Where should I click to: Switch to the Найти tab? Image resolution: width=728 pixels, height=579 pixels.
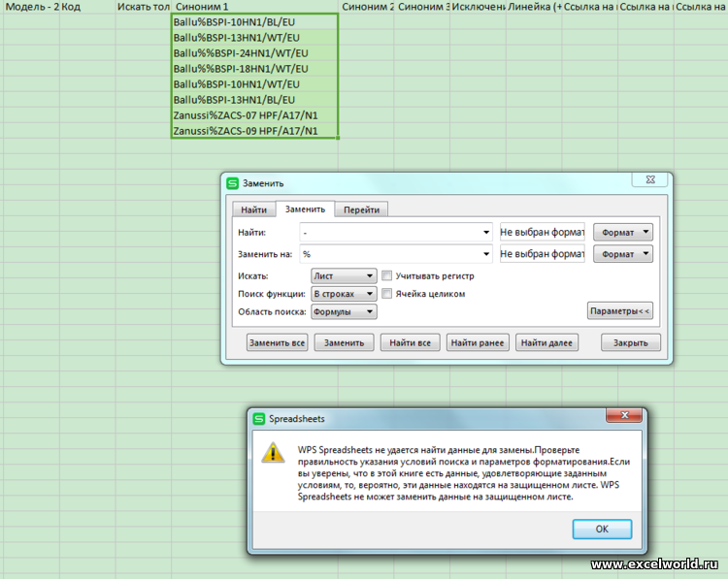pyautogui.click(x=253, y=209)
